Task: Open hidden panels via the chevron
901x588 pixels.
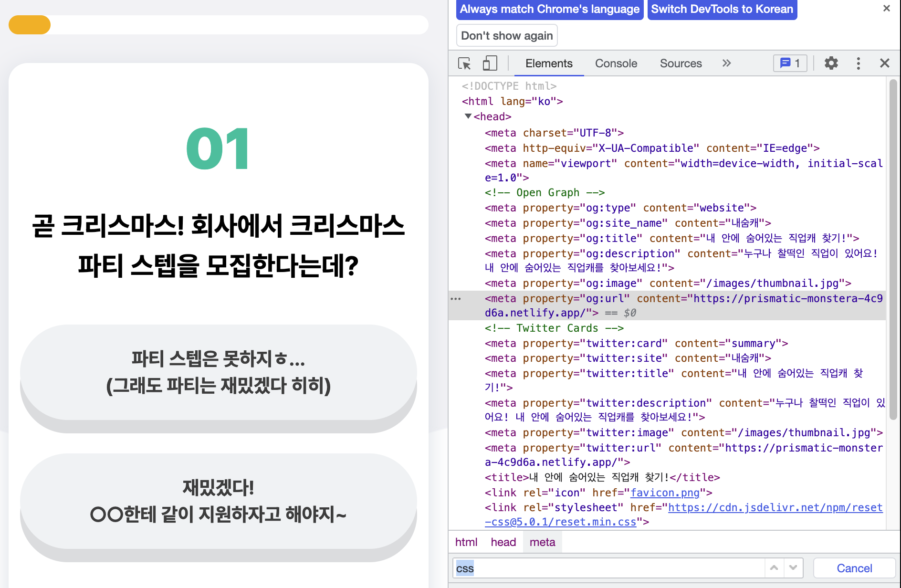Action: point(726,63)
